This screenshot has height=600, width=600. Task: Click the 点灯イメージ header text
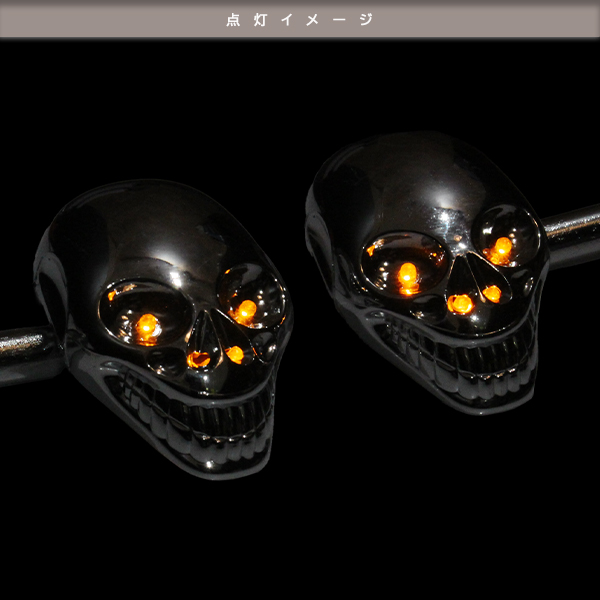click(x=300, y=19)
